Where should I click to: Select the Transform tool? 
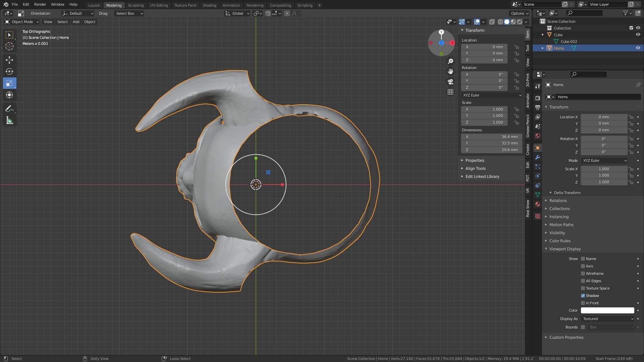tap(9, 95)
